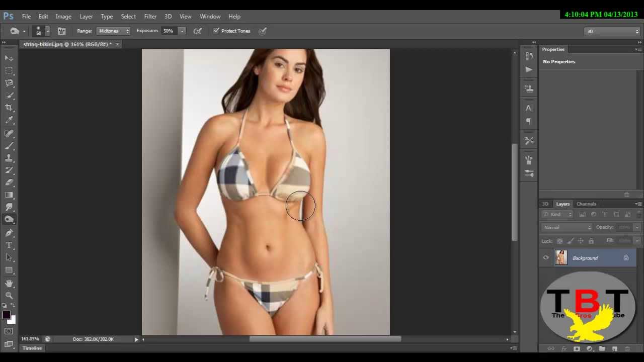Open the Timeline panel tab
The height and width of the screenshot is (362, 644).
point(32,348)
